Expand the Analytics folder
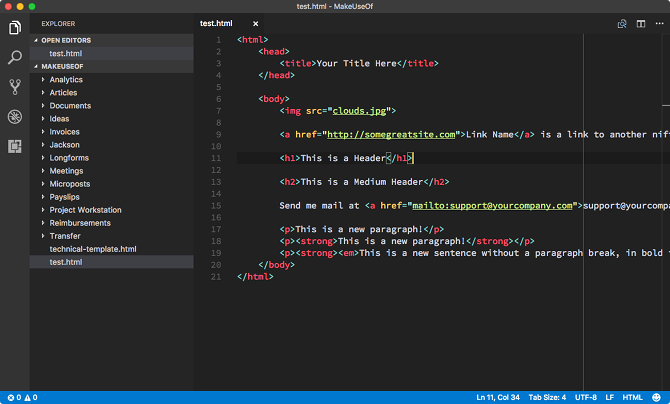 tap(66, 79)
